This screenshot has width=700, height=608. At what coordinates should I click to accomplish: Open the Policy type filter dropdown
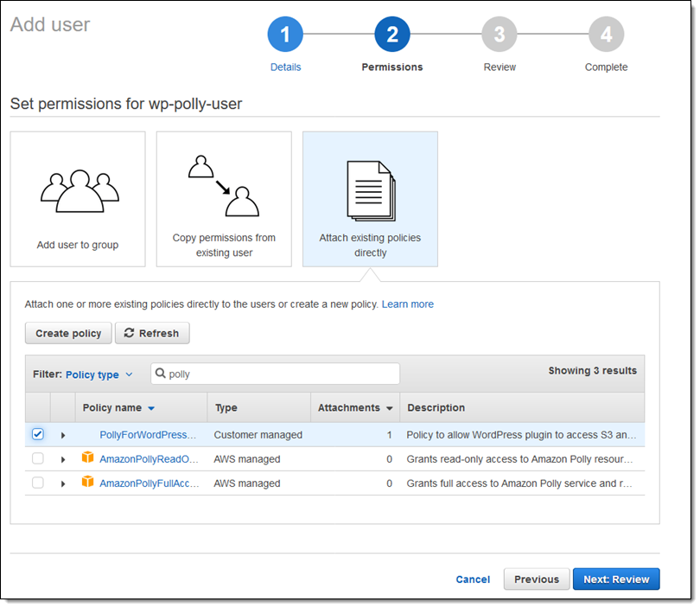coord(99,374)
